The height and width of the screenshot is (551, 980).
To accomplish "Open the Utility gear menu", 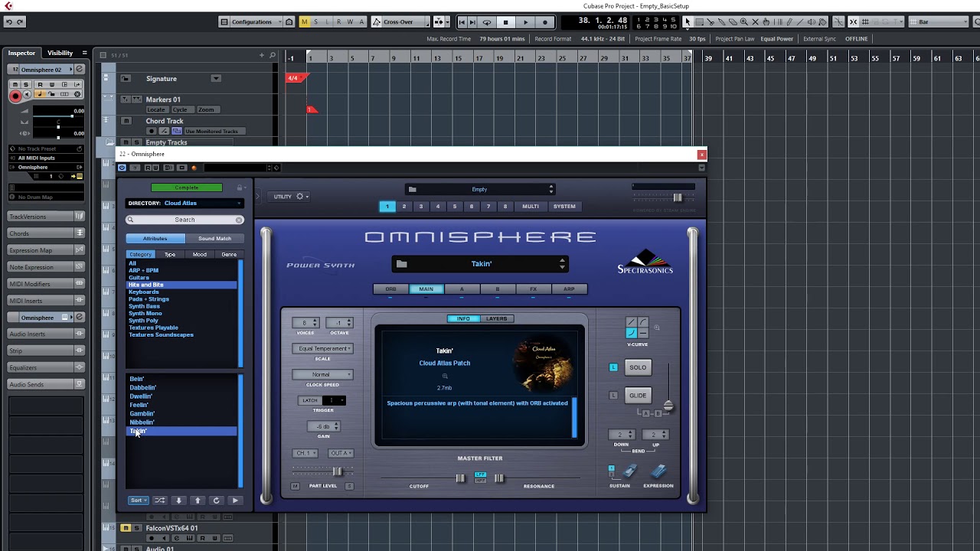I will click(291, 197).
